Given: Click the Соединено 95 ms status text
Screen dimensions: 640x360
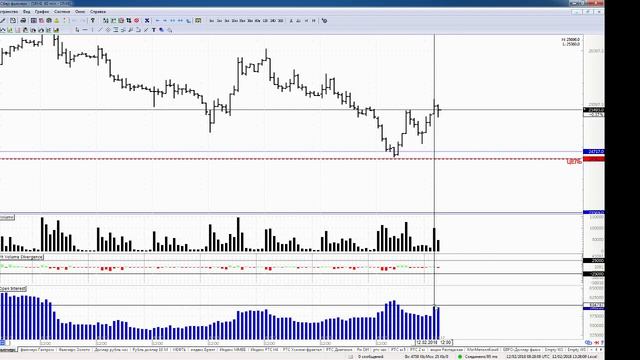Looking at the screenshot, I should click(x=480, y=357).
